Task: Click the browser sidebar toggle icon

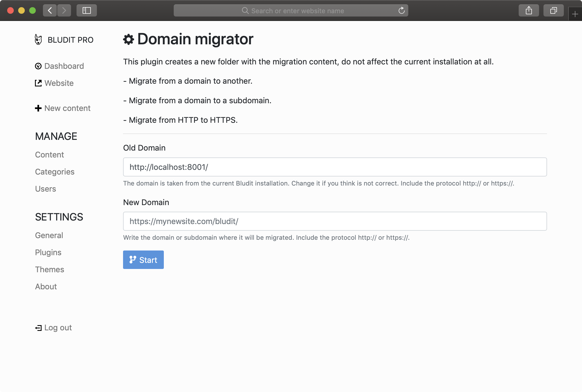Action: point(87,10)
